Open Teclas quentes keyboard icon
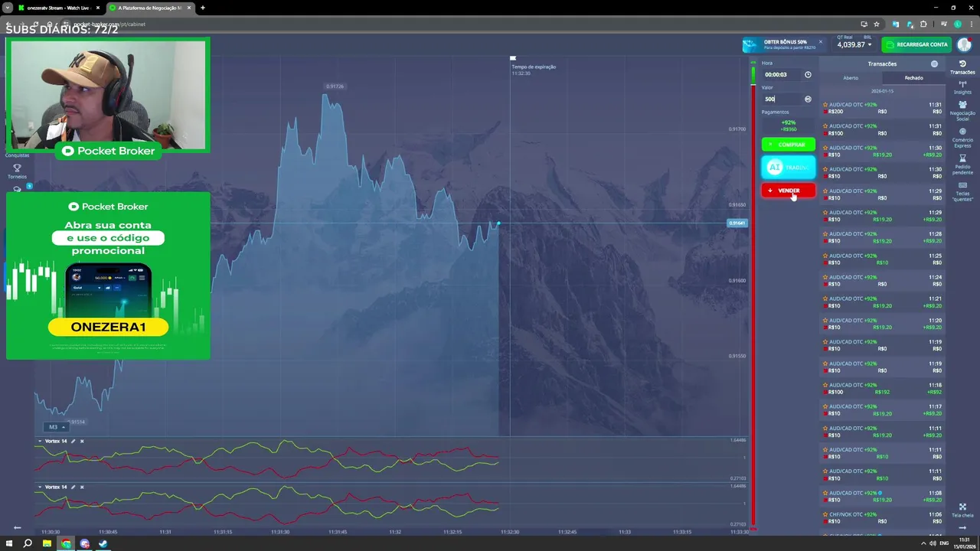This screenshot has height=551, width=980. point(962,185)
